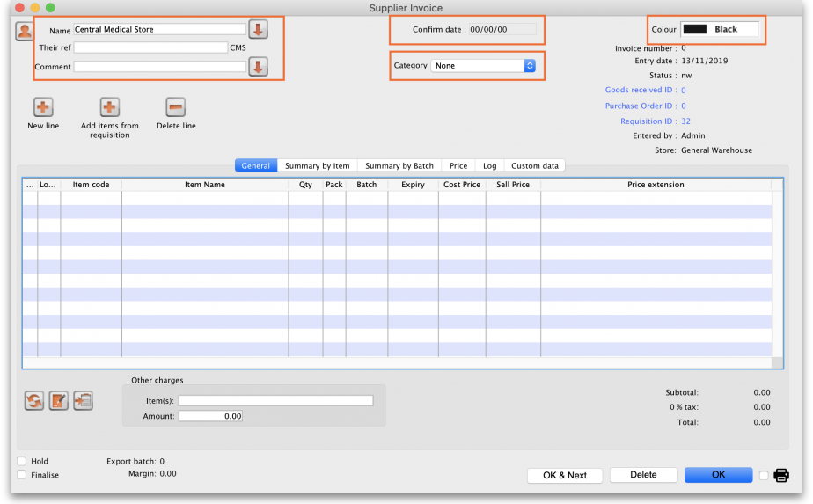This screenshot has height=504, width=813.
Task: Click the arrow-into-document import icon
Action: (84, 401)
